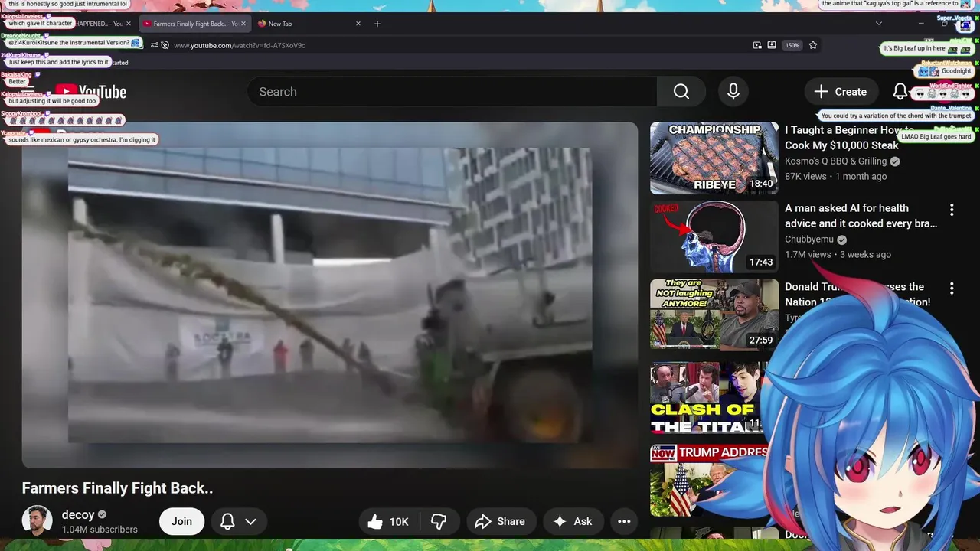980x551 pixels.
Task: Open the Chubbyemu channel link
Action: point(810,240)
